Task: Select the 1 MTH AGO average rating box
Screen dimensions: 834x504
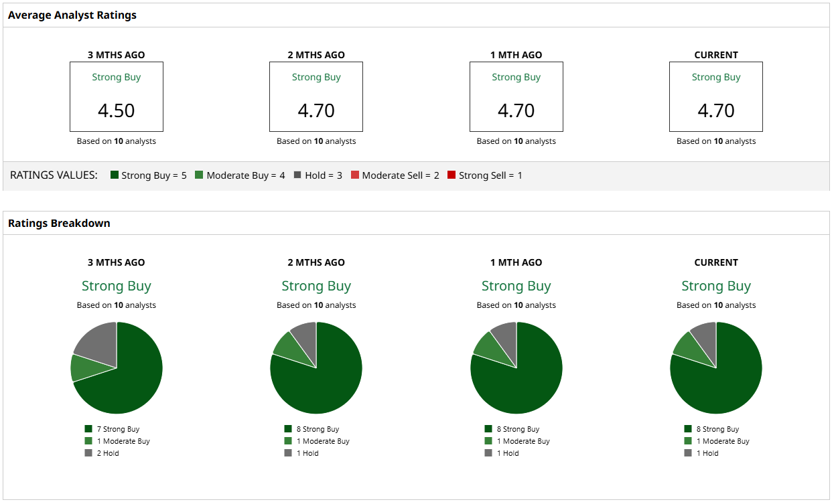Action: tap(516, 96)
